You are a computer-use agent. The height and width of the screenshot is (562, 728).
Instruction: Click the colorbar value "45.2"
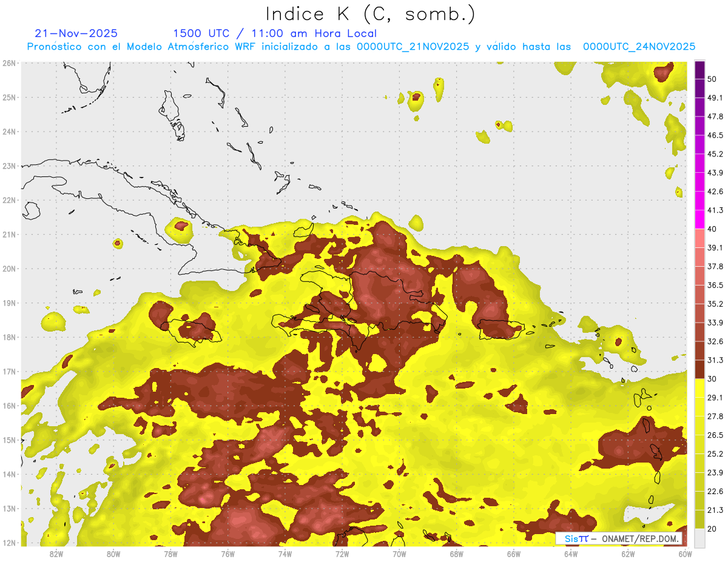715,154
